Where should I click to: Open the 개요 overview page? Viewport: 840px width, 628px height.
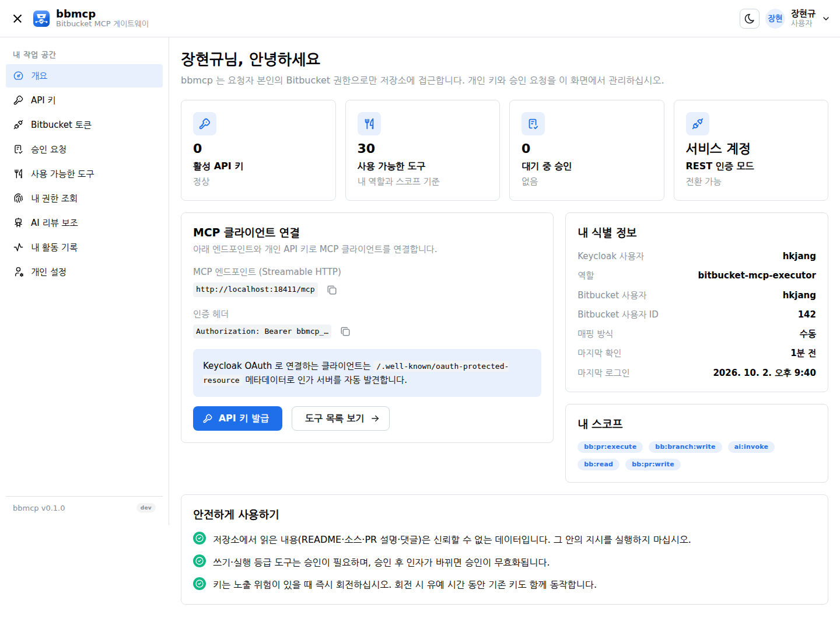(84, 76)
